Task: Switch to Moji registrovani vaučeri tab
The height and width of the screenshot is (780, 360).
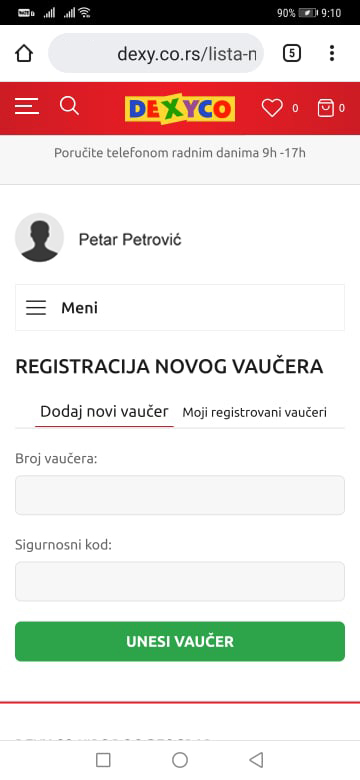Action: pyautogui.click(x=255, y=412)
